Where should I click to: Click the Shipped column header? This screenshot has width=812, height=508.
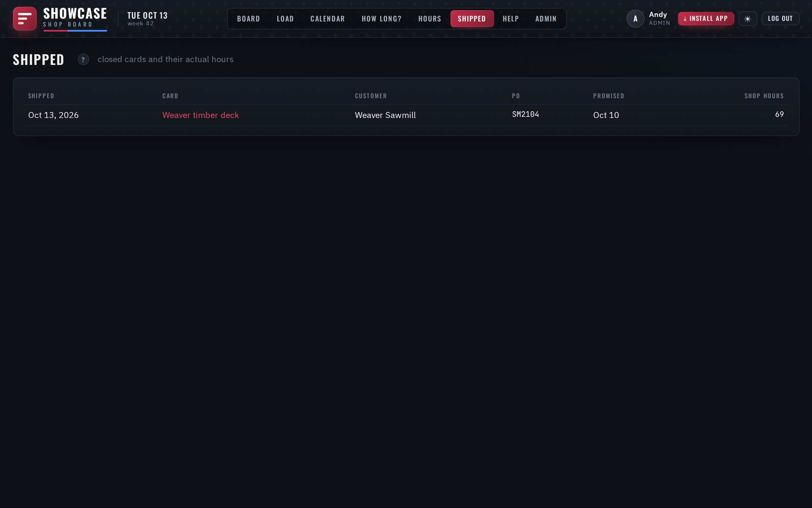tap(41, 96)
